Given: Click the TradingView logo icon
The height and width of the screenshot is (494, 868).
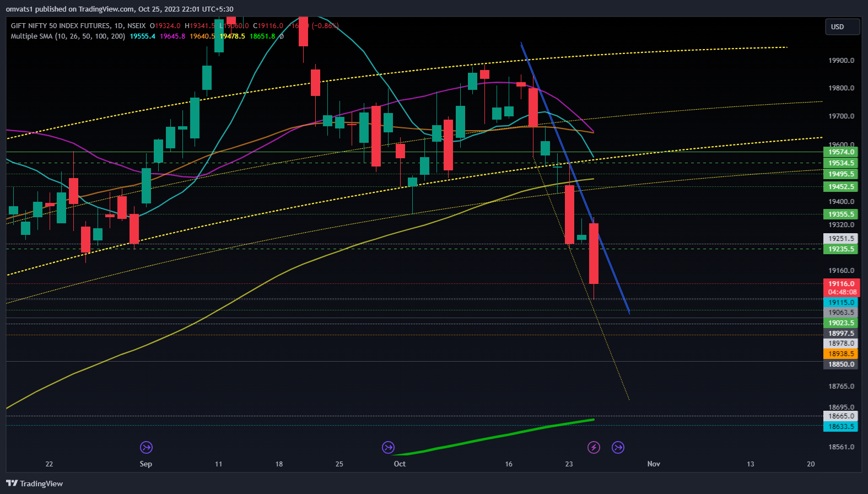Looking at the screenshot, I should (x=12, y=484).
